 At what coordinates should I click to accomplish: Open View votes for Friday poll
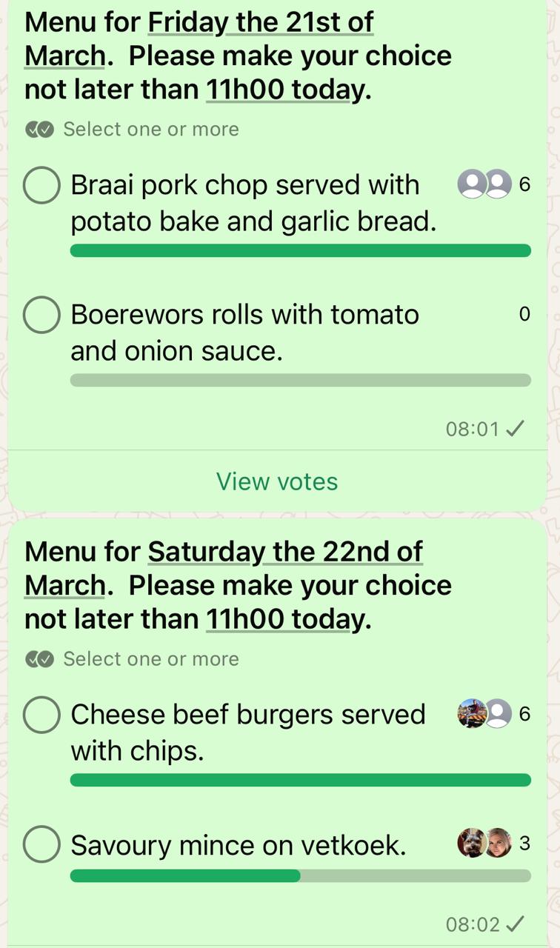click(x=277, y=481)
